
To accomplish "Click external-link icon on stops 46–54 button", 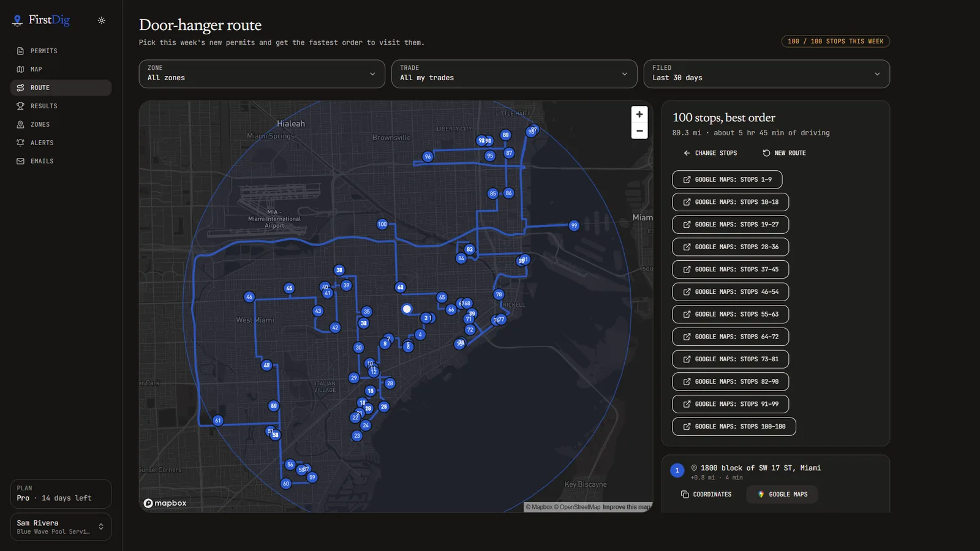I will pos(687,292).
